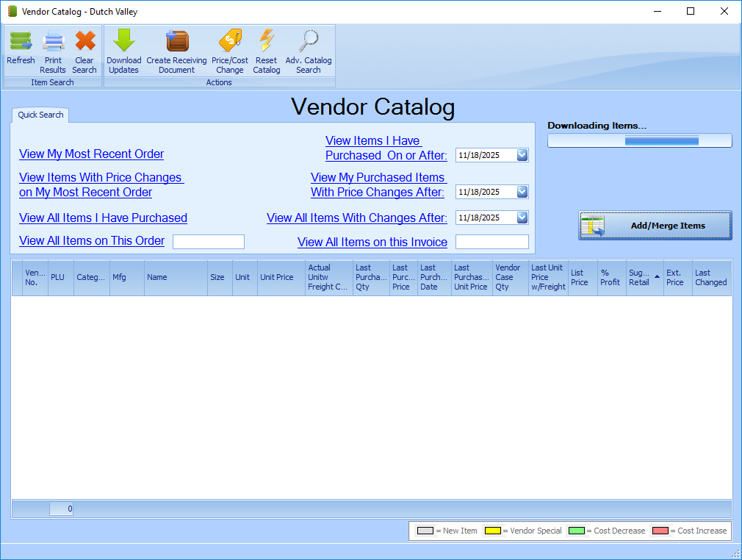Click the Download Updates green arrow icon
Screen dimensions: 742x560
(x=123, y=43)
